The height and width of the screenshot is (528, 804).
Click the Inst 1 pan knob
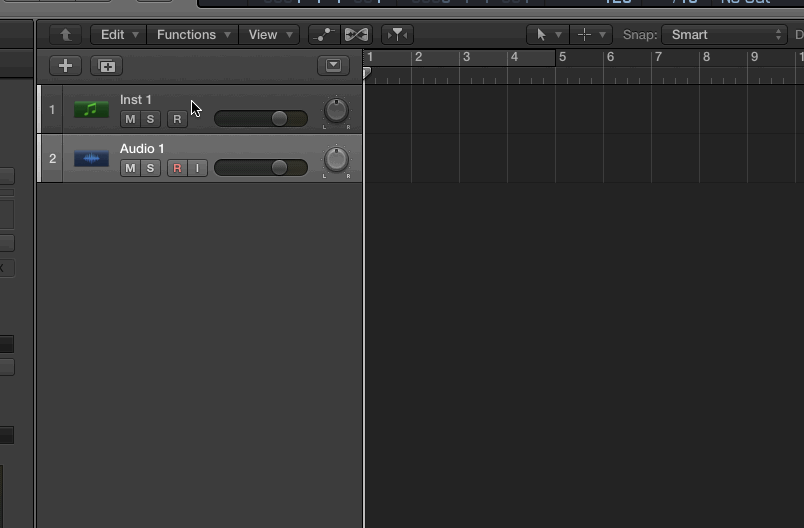336,111
